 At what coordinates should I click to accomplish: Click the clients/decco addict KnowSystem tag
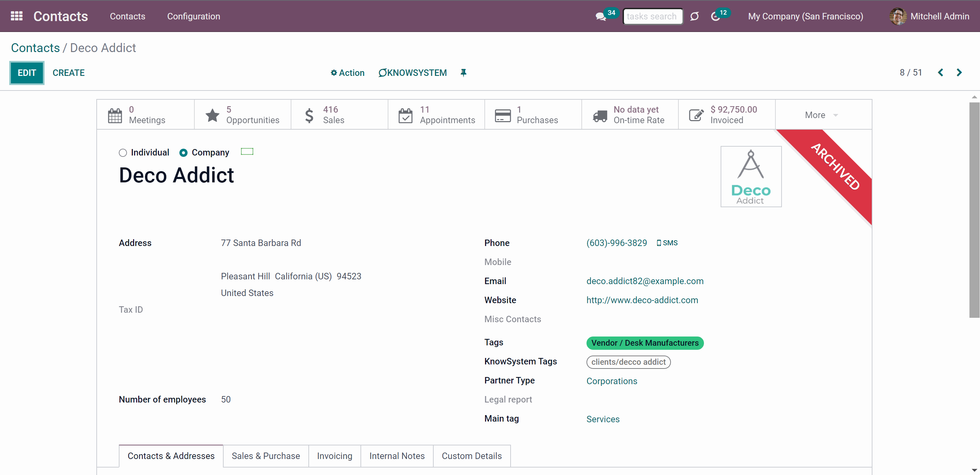pyautogui.click(x=628, y=362)
